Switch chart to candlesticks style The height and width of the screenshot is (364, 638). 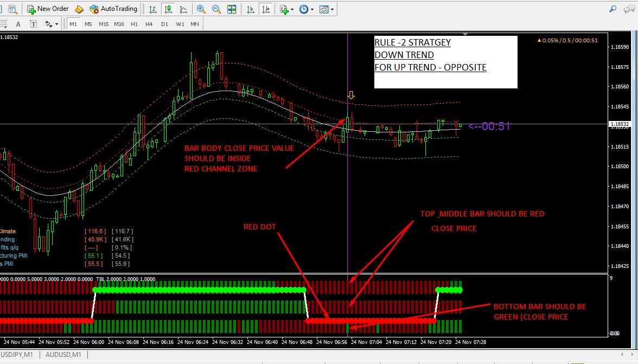click(x=168, y=9)
